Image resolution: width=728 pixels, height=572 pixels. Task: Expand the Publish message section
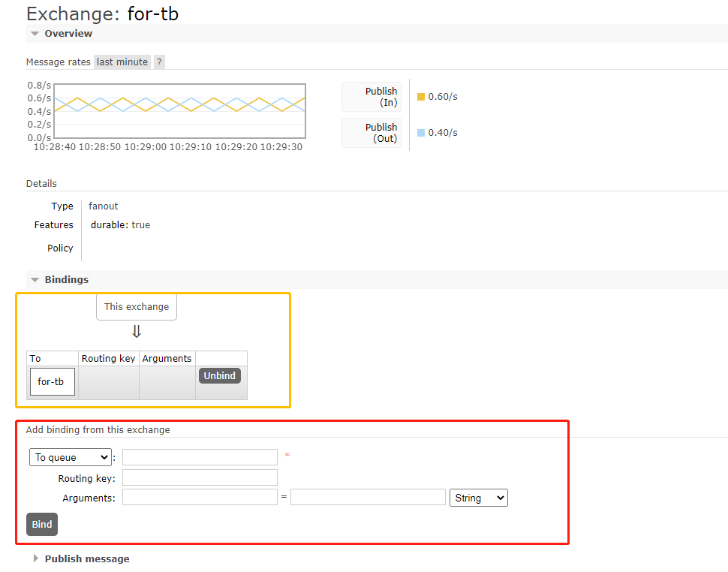pyautogui.click(x=87, y=558)
